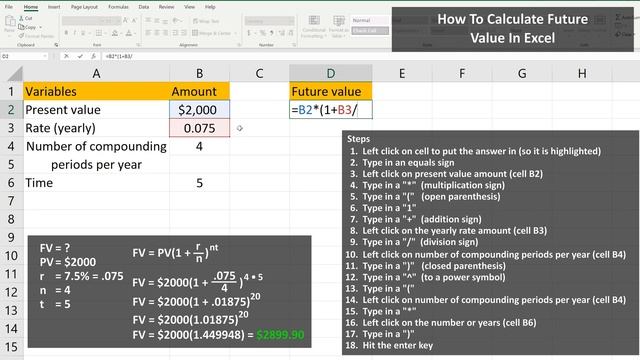
Task: Open Clipboard pane launcher
Action: click(x=56, y=45)
